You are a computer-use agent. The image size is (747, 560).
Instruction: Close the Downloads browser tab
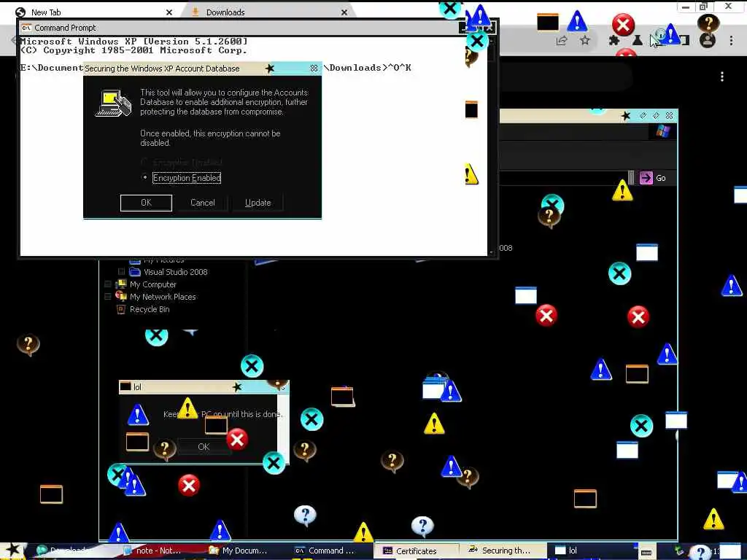[344, 12]
